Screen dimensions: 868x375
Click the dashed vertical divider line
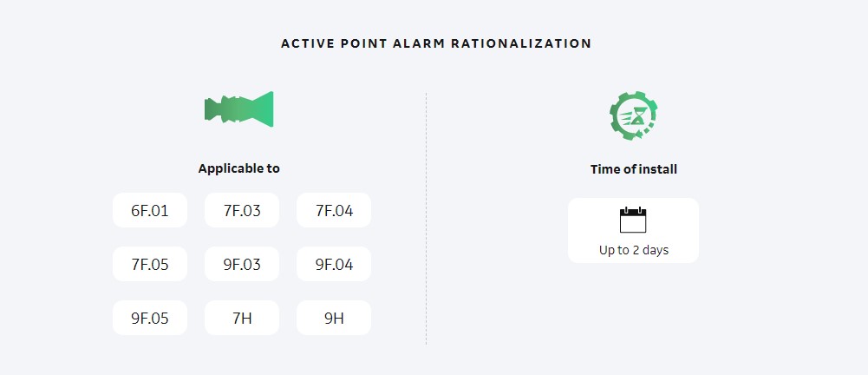tap(426, 217)
